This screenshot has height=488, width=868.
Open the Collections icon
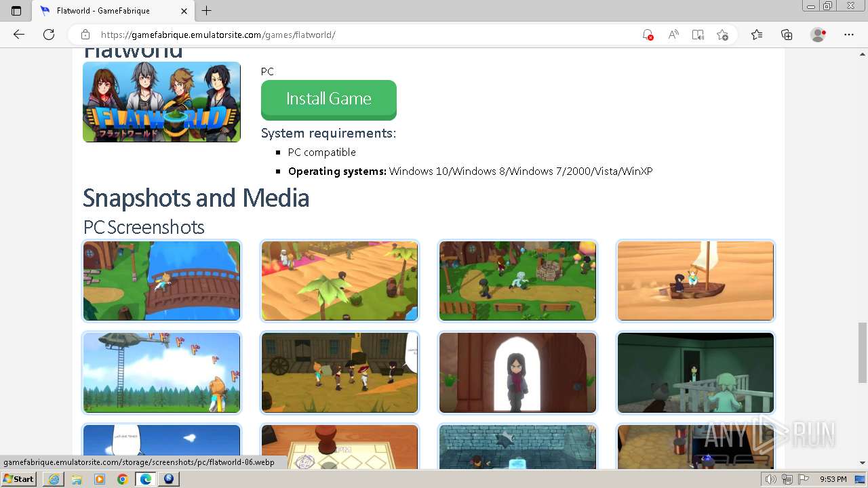(x=787, y=35)
